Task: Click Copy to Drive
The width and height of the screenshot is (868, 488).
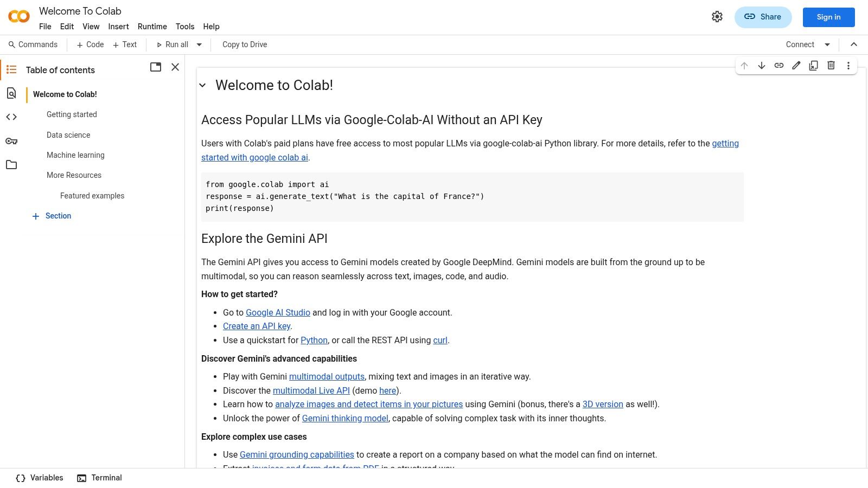Action: click(245, 44)
